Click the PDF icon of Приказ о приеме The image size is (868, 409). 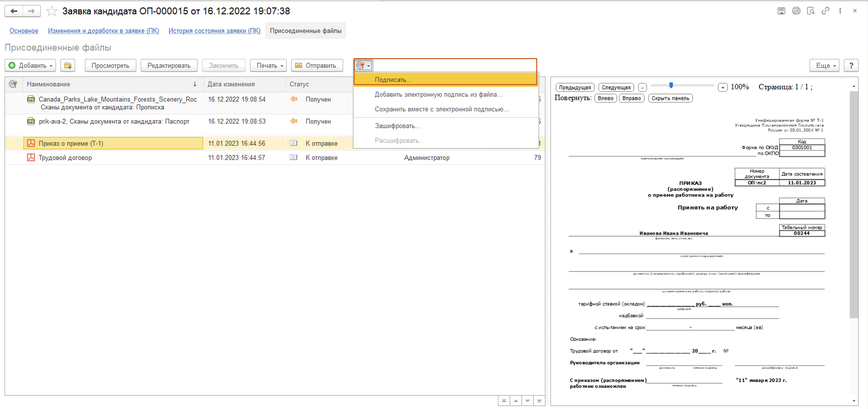coord(31,143)
